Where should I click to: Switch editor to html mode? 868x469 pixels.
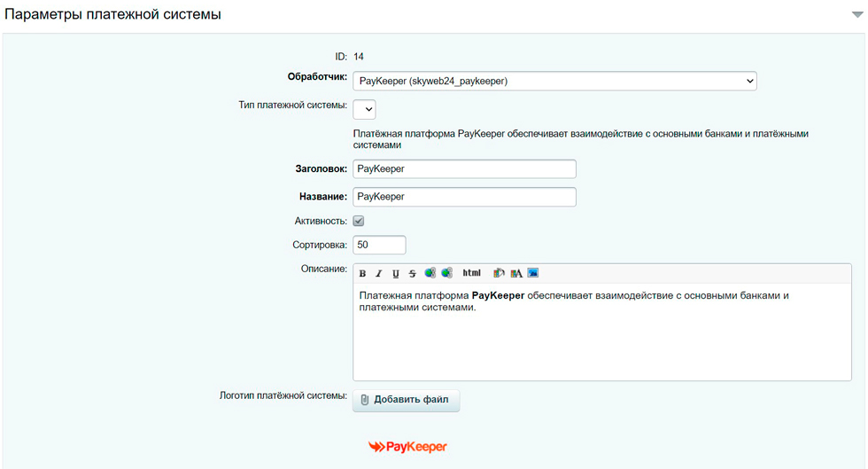point(471,273)
